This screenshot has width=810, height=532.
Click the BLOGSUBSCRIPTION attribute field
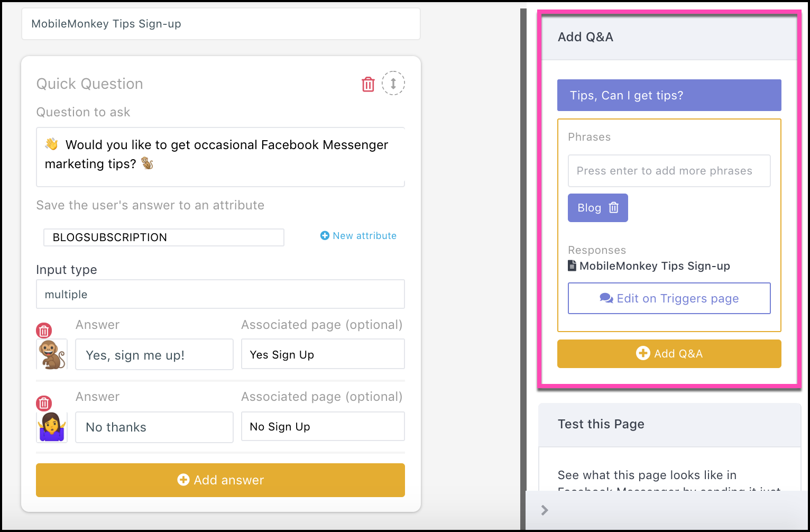pyautogui.click(x=163, y=237)
